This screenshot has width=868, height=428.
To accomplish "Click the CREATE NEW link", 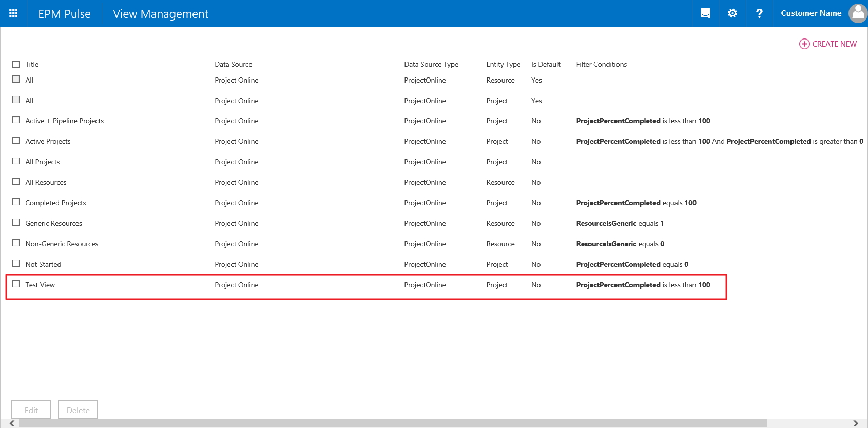I will (x=834, y=44).
